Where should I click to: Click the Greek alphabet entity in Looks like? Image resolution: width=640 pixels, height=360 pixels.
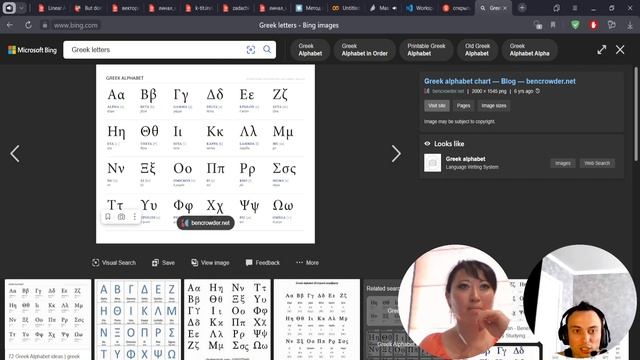point(465,159)
